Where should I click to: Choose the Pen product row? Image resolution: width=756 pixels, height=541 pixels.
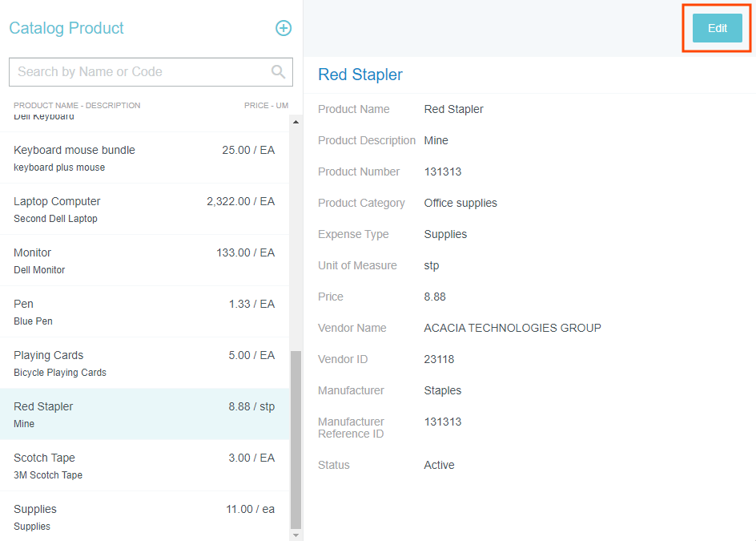[144, 312]
